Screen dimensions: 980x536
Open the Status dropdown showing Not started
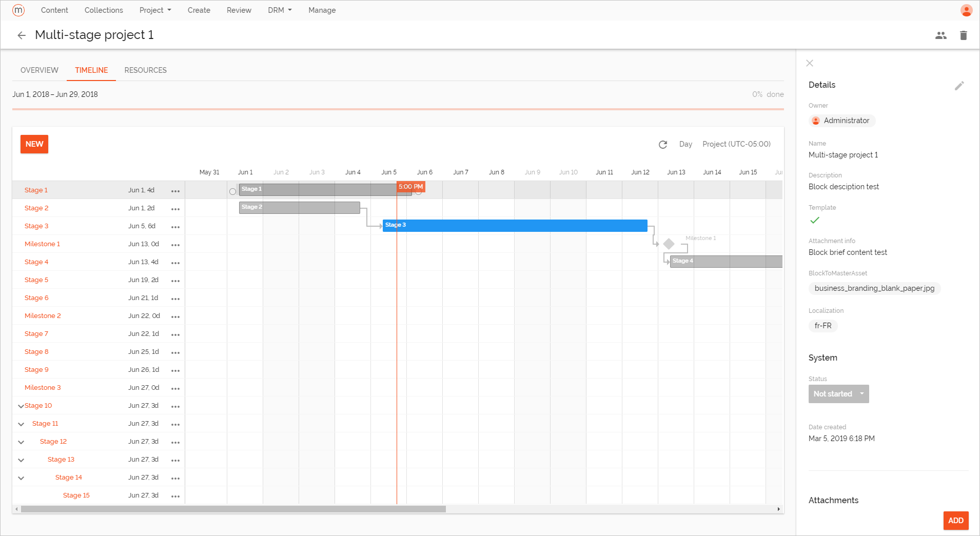(838, 394)
